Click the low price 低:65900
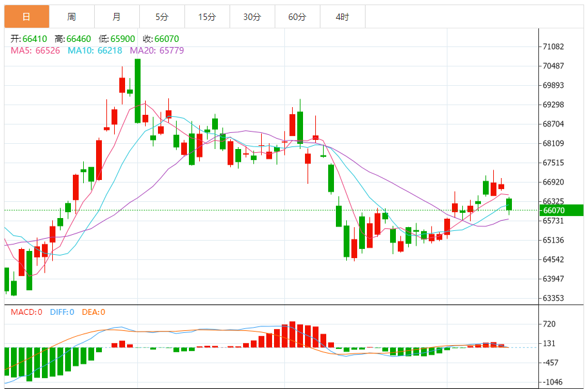The image size is (588, 389). click(x=117, y=39)
